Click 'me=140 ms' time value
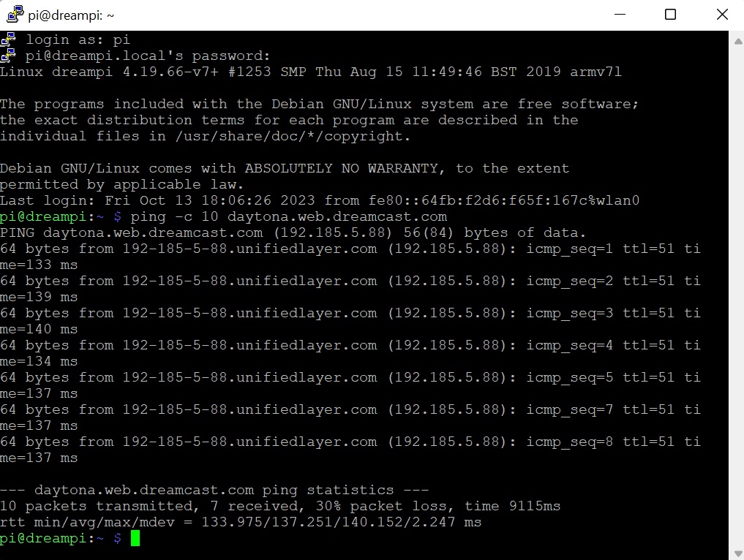Image resolution: width=744 pixels, height=560 pixels. (x=39, y=330)
